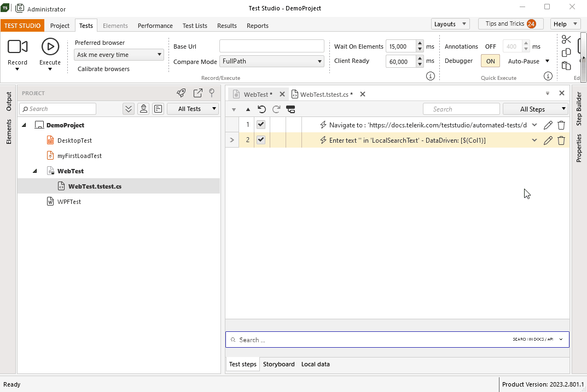Switch to the Local data tab
The width and height of the screenshot is (587, 392).
[316, 364]
